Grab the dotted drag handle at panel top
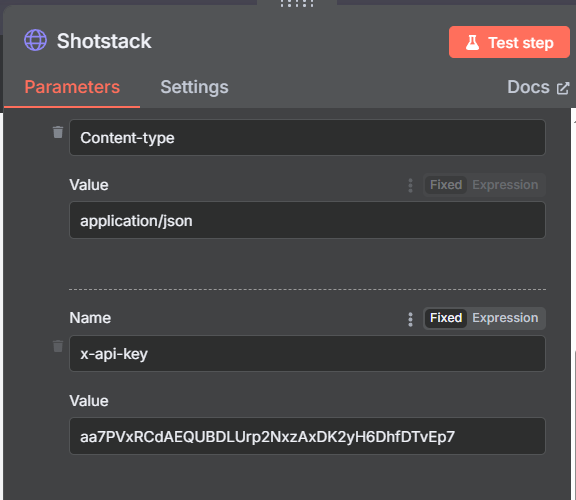The image size is (576, 500). click(x=297, y=4)
